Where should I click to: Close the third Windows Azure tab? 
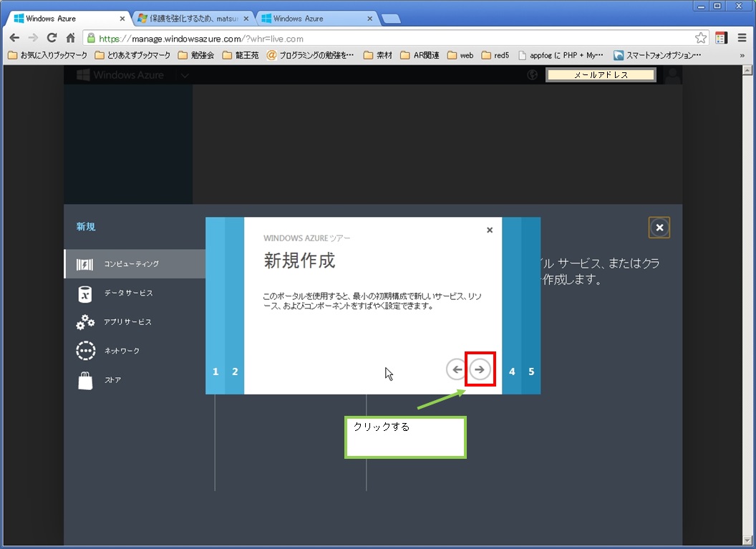370,19
